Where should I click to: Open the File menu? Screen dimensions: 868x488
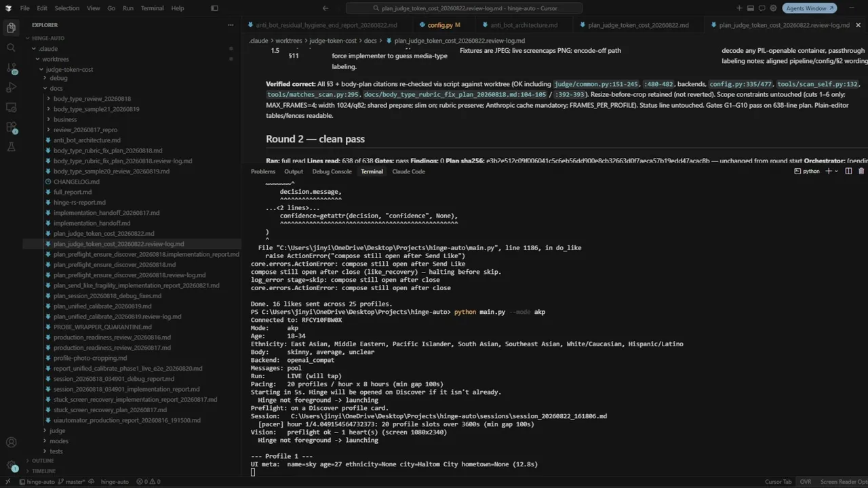tap(24, 8)
